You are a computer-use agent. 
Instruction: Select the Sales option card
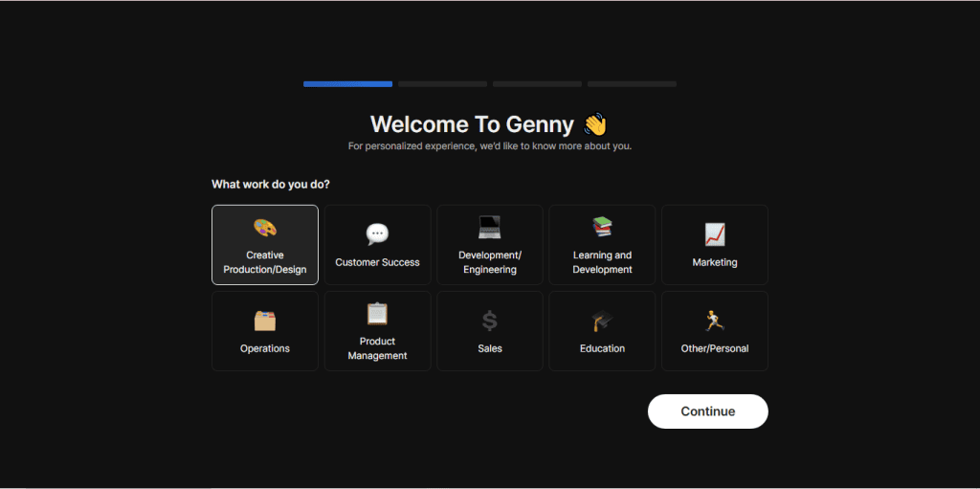pyautogui.click(x=489, y=331)
